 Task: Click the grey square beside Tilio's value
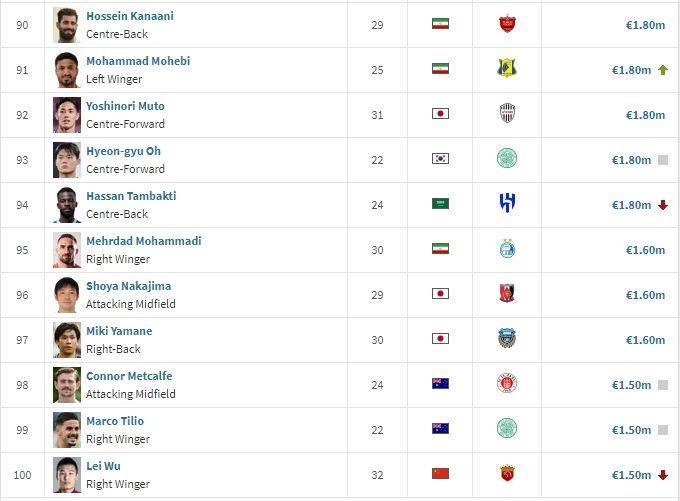tap(663, 430)
